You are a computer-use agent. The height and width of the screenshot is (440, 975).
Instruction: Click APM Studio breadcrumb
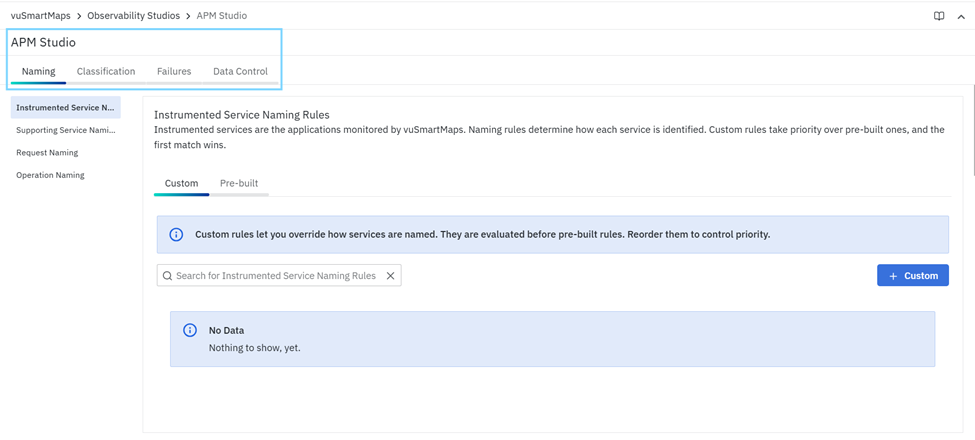(x=222, y=16)
